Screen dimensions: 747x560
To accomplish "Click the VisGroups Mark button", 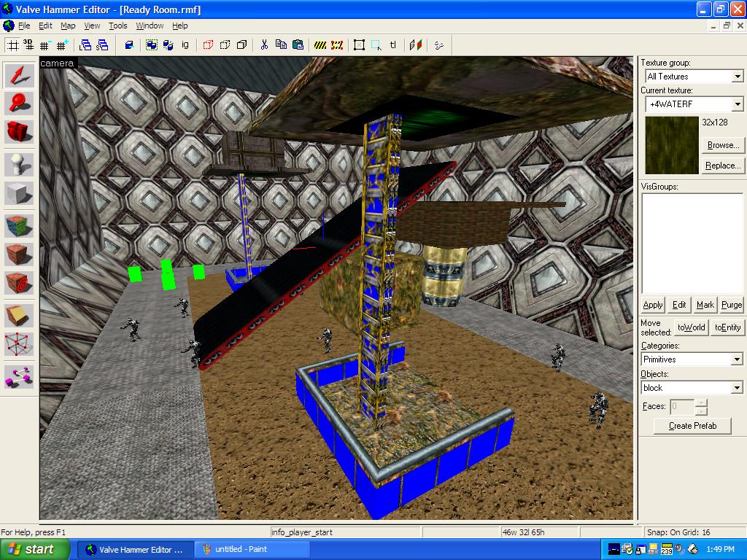I will [x=705, y=305].
